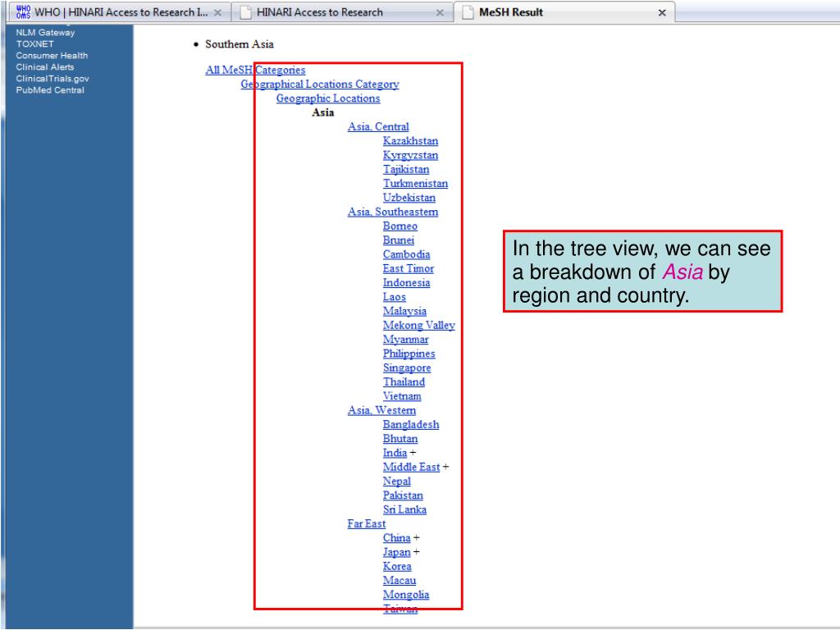Select Brunei in the tree

click(399, 240)
